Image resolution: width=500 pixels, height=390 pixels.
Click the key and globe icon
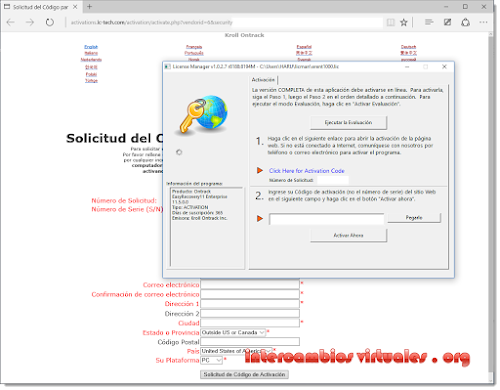coord(203,115)
